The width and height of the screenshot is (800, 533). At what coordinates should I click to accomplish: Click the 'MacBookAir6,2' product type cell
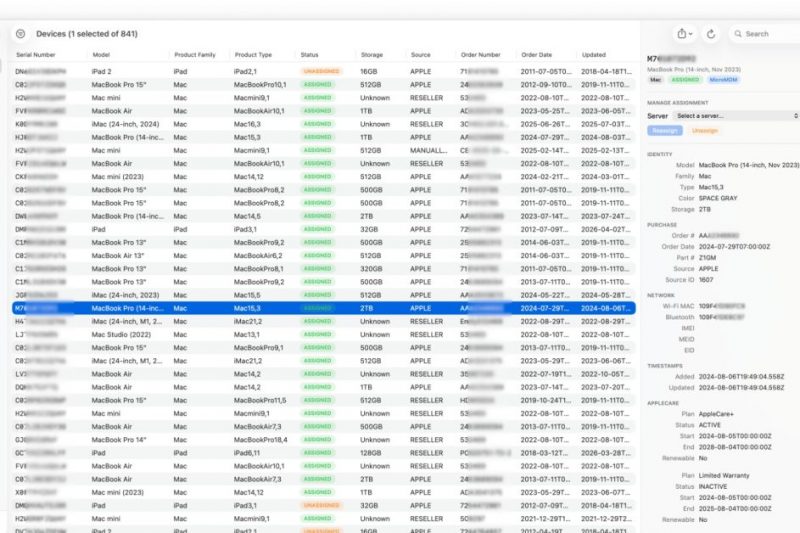pyautogui.click(x=258, y=256)
